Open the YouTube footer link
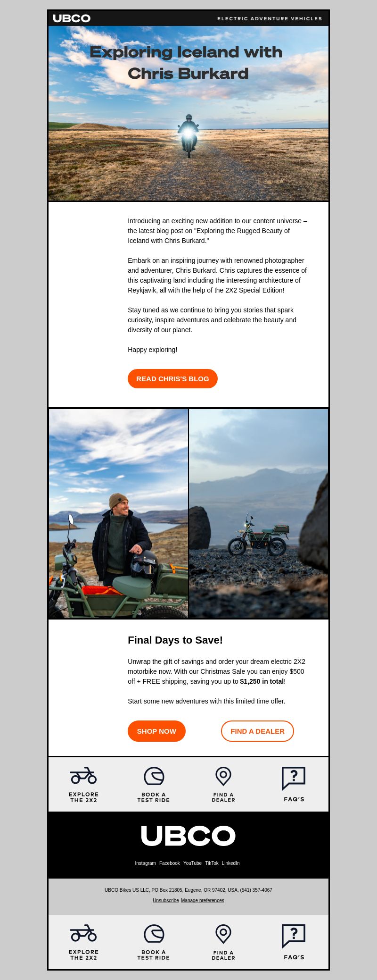The image size is (377, 980). [192, 863]
